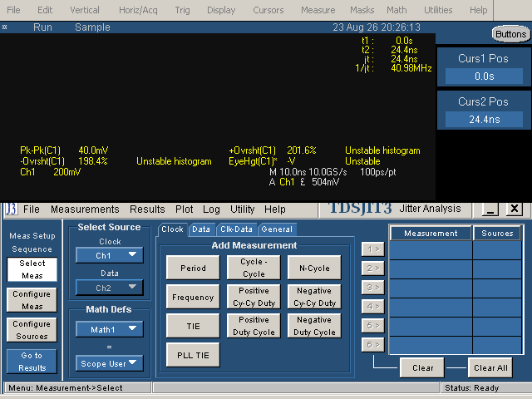
Task: Open the TDSJIT3 Results menu
Action: [147, 209]
